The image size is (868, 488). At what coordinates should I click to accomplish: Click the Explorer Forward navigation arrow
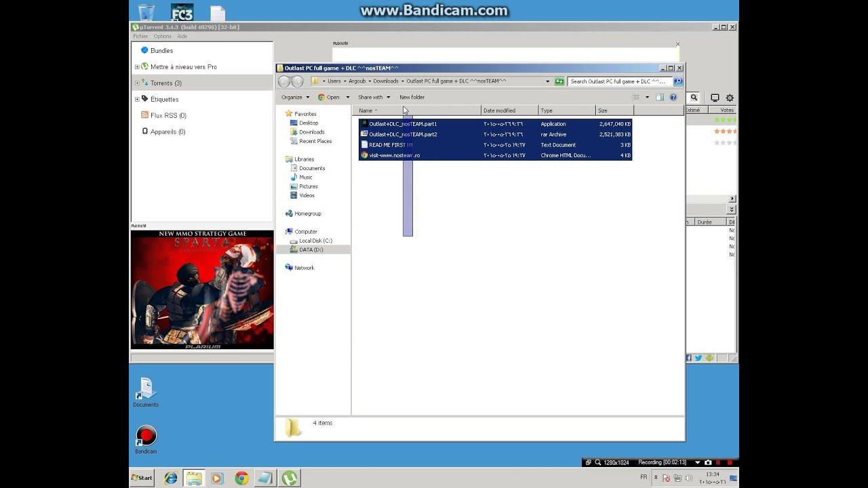point(297,81)
